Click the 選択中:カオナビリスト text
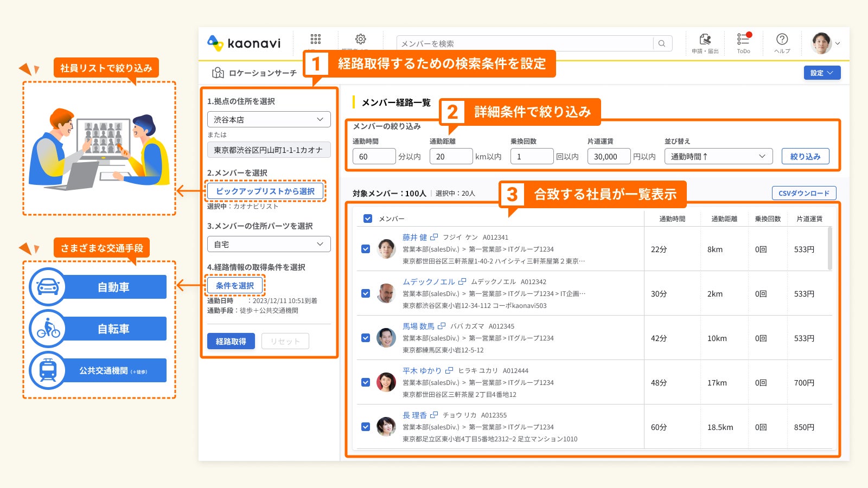The height and width of the screenshot is (488, 868). tap(242, 206)
